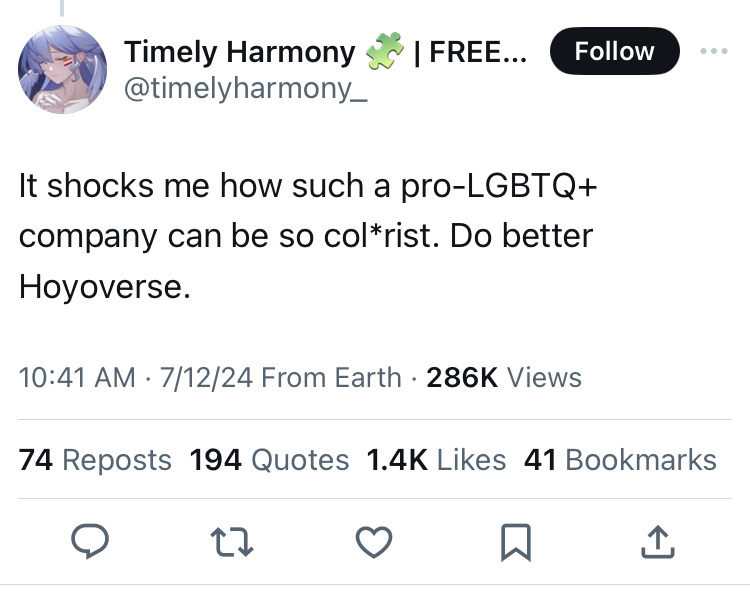Open the share menu icon

click(x=657, y=541)
